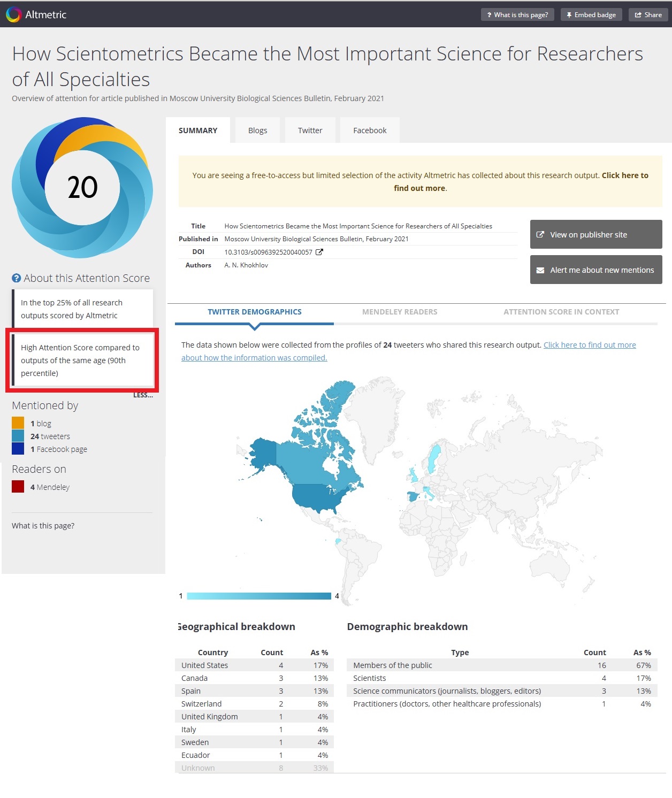Image resolution: width=672 pixels, height=798 pixels.
Task: Click the red Mendeley color swatch
Action: (18, 487)
